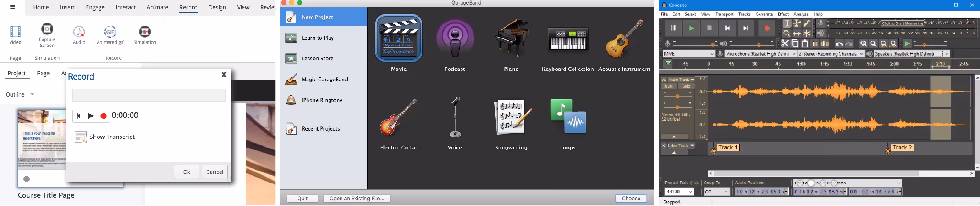Click the Simulation icon in the Record ribbon
Screen dimensions: 980x206
pos(144,32)
